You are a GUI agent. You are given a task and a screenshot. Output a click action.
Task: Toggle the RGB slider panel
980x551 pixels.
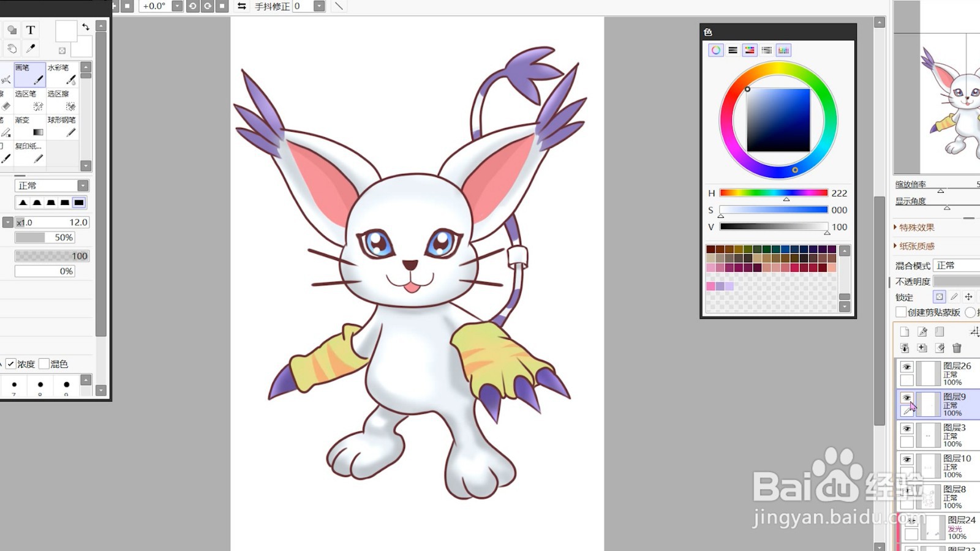click(x=733, y=50)
